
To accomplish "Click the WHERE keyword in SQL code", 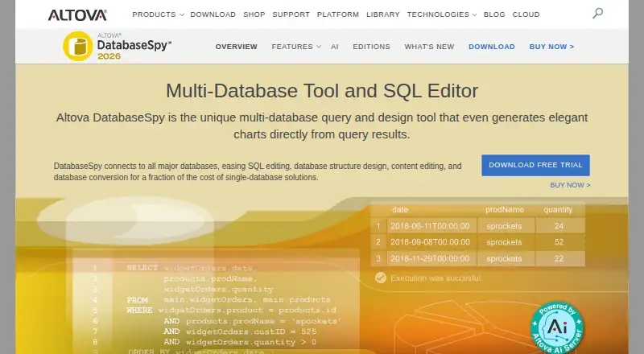I will click(139, 310).
